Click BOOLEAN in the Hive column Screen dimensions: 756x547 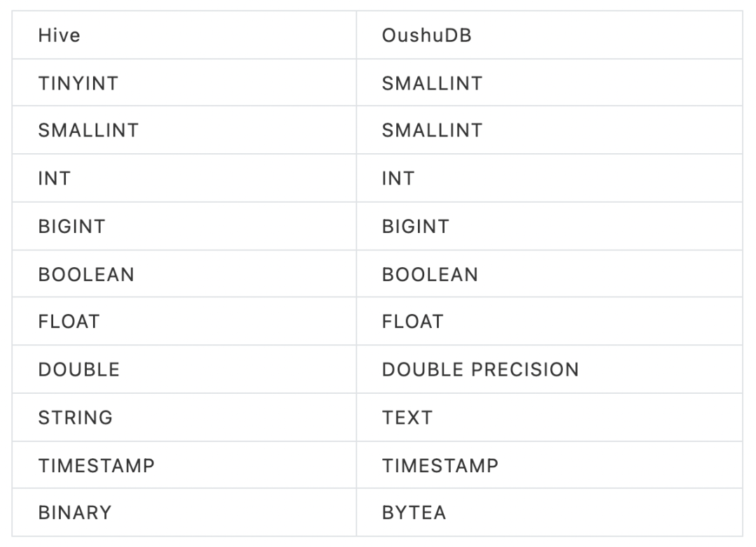pos(86,274)
